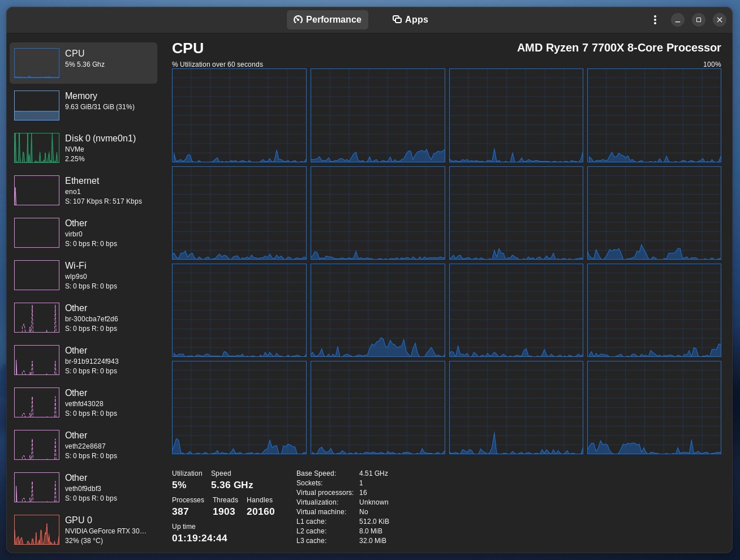Click the first CPU core utilization graph
This screenshot has width=740, height=560.
click(x=239, y=115)
